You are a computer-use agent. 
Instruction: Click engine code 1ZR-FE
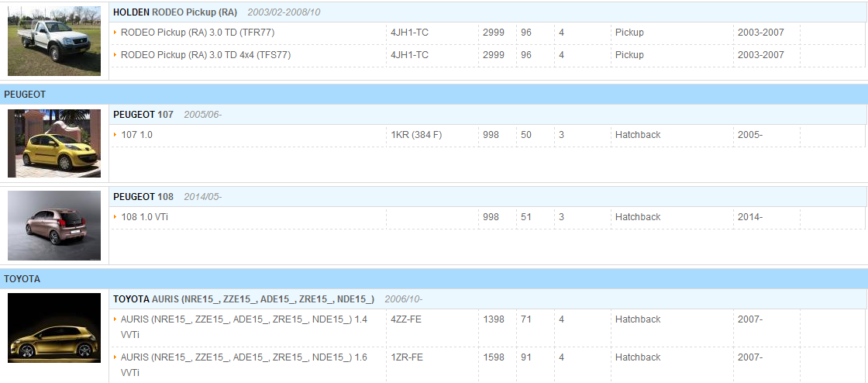407,357
